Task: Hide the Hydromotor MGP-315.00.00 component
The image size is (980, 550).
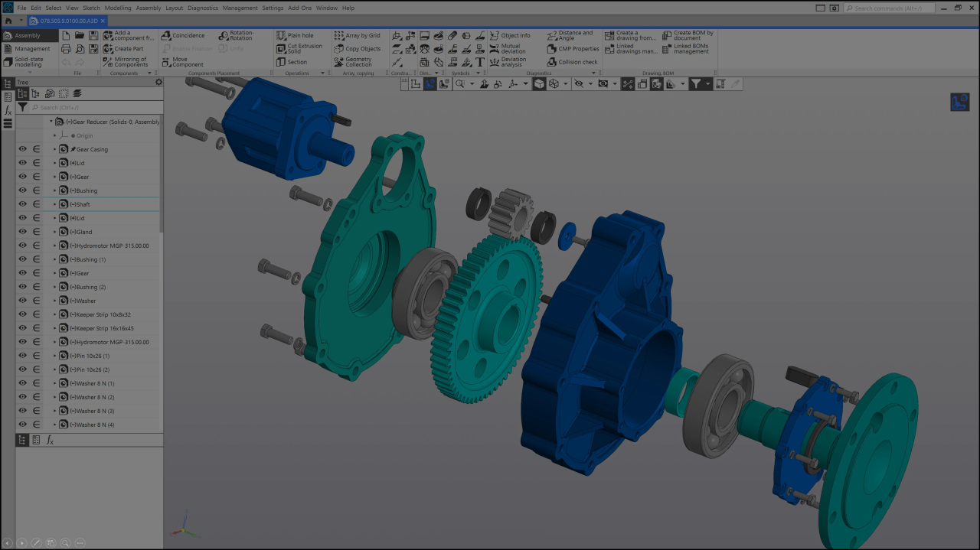Action: point(22,245)
